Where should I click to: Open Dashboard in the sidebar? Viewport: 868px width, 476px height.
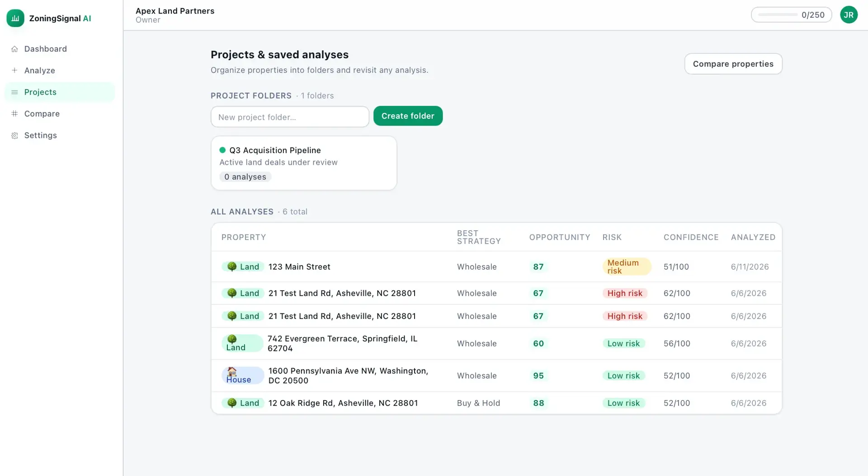click(x=60, y=49)
